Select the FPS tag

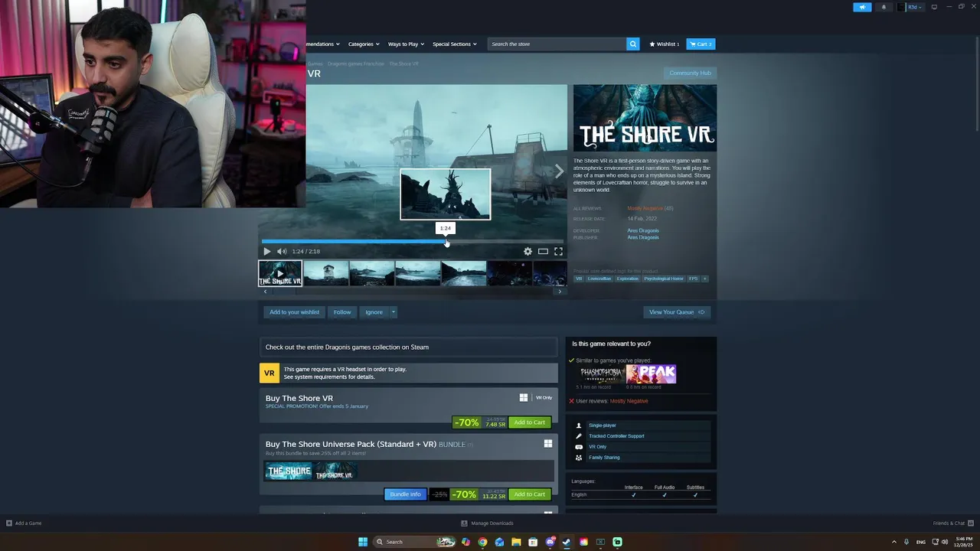(x=694, y=279)
